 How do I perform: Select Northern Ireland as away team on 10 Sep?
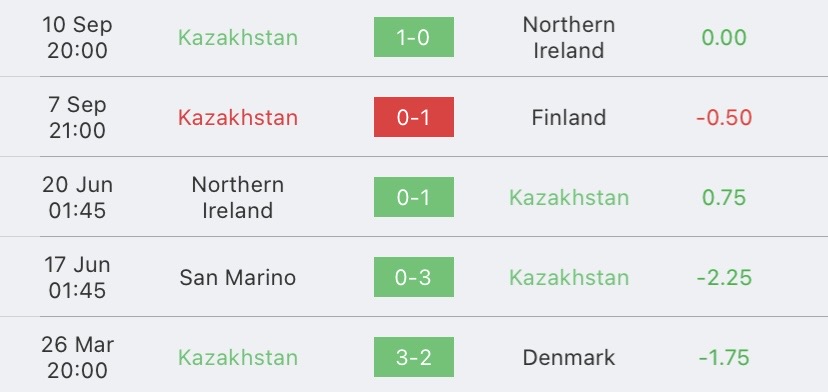[x=569, y=38]
